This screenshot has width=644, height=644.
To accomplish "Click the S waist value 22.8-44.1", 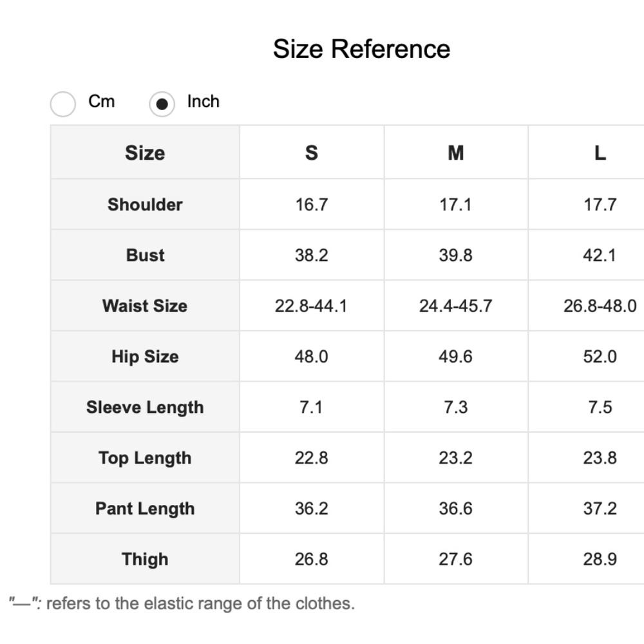I will 311,306.
